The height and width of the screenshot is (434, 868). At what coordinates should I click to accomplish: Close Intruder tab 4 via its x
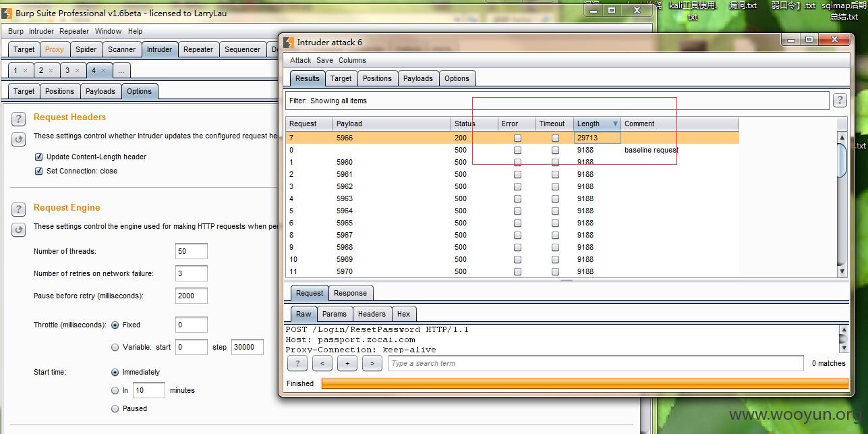(x=103, y=70)
